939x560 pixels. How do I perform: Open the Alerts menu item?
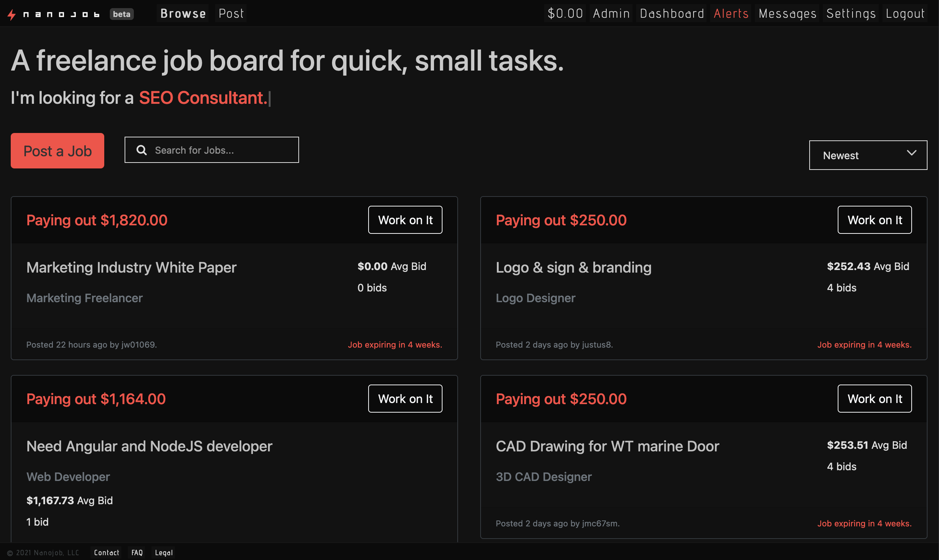coord(730,14)
